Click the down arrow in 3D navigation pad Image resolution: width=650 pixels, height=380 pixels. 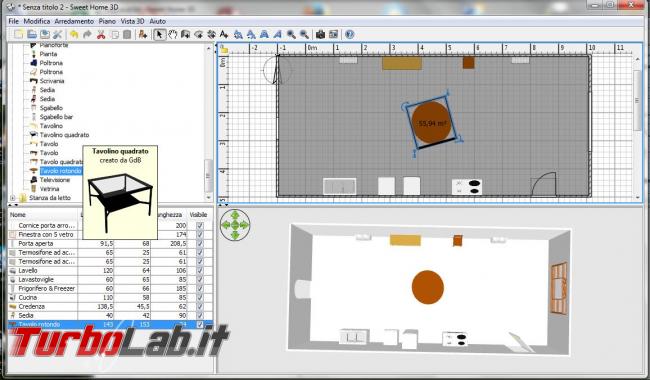tap(235, 235)
